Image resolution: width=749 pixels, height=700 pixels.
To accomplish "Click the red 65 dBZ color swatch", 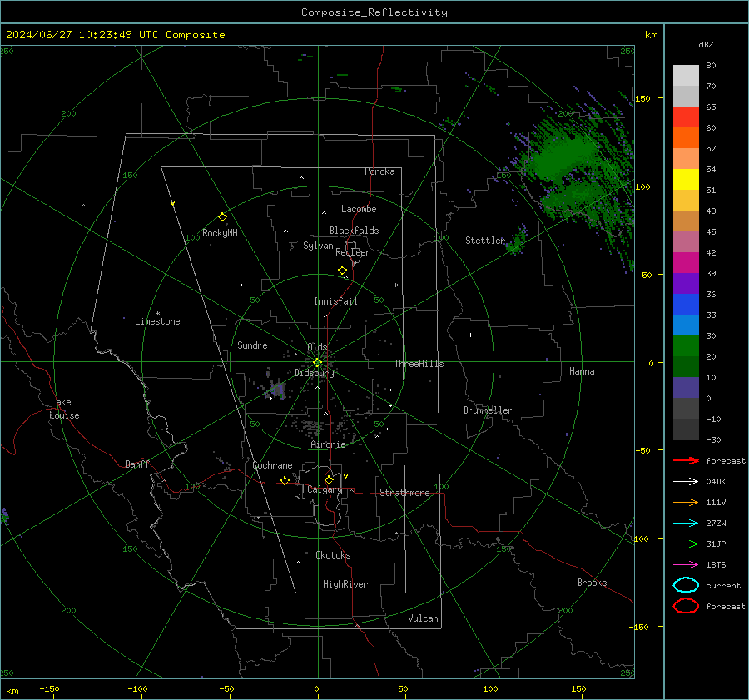I will pos(686,117).
